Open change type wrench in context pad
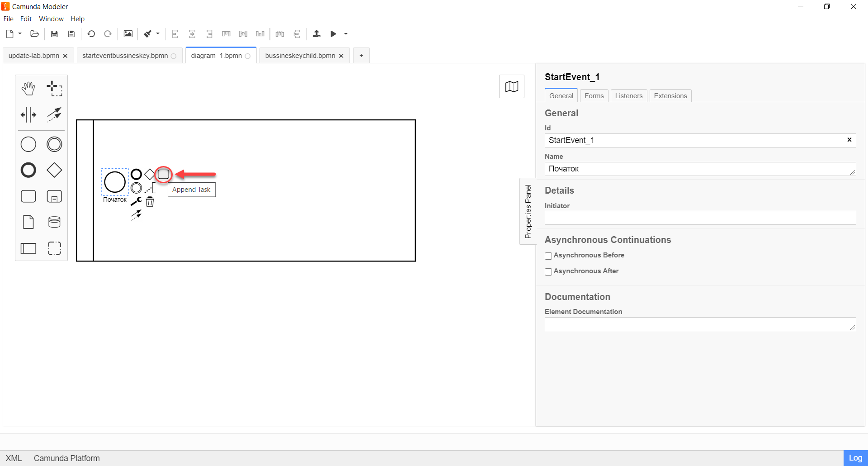868x466 pixels. click(136, 201)
